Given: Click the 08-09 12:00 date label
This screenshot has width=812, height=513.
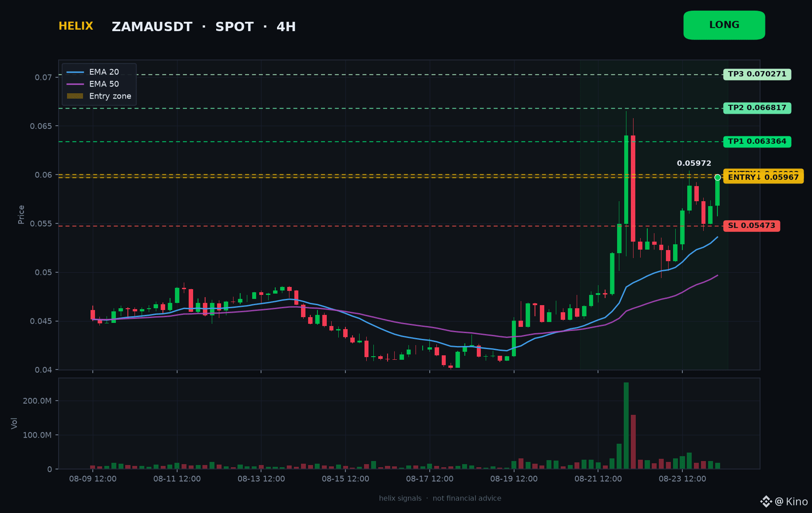Looking at the screenshot, I should click(x=93, y=479).
